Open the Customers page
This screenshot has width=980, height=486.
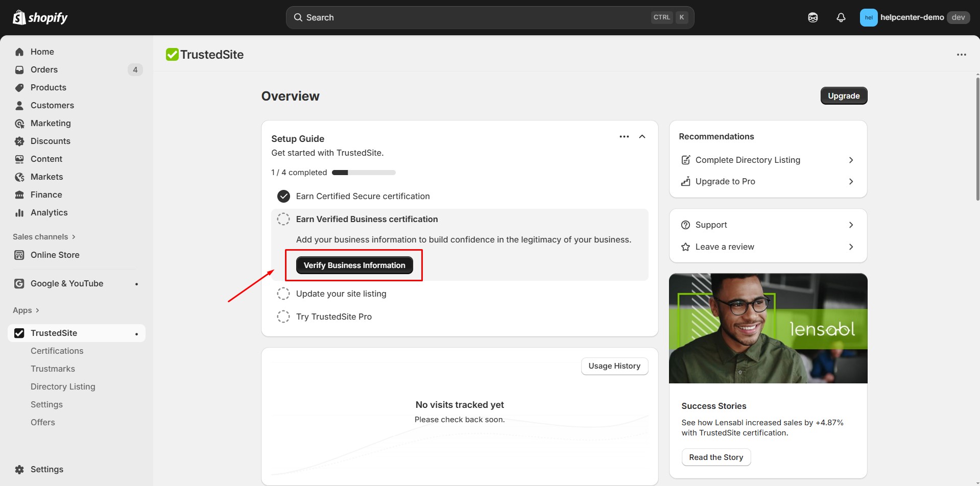pyautogui.click(x=52, y=105)
